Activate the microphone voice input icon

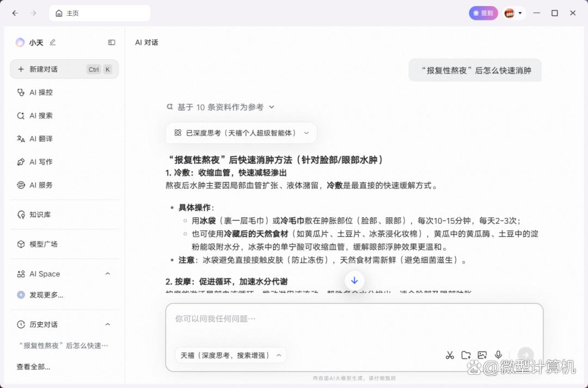coord(498,355)
